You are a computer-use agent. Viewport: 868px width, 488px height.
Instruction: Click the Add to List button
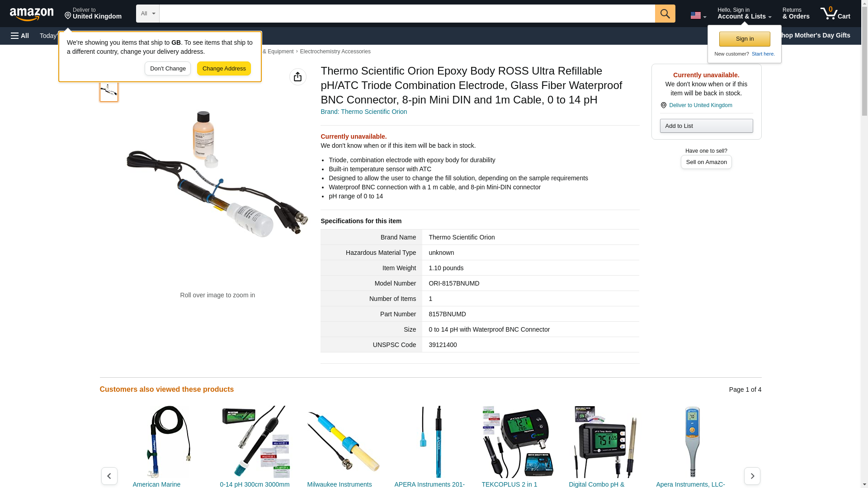click(706, 126)
